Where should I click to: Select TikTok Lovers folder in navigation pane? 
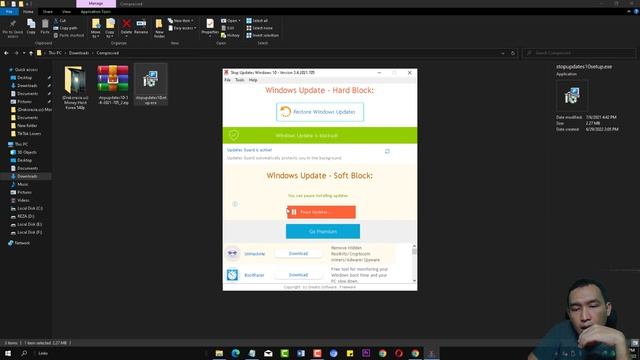(29, 133)
